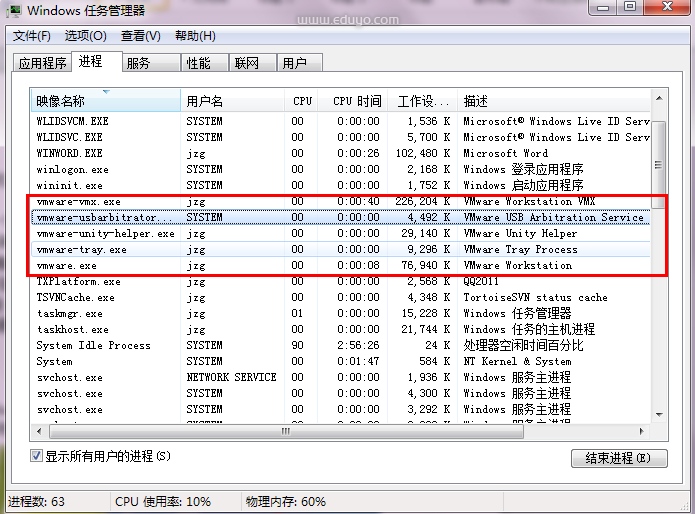
Task: Click the 结束进程 button
Action: [x=618, y=458]
